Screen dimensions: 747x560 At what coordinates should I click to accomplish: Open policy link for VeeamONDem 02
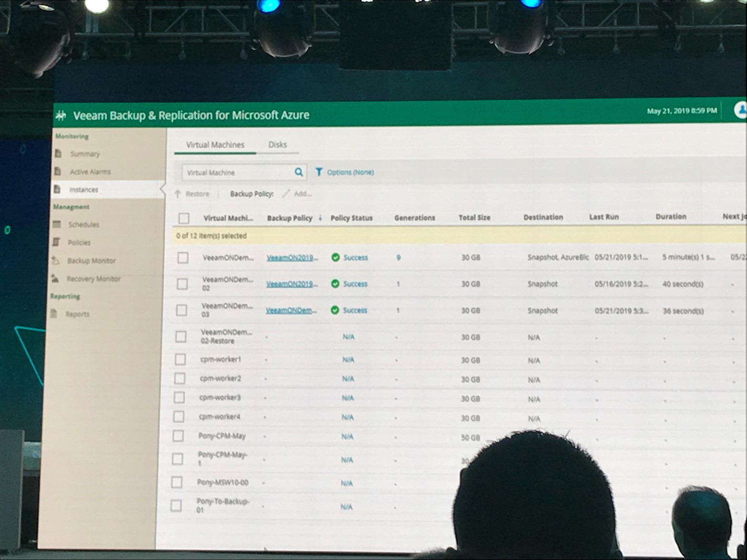coord(292,284)
